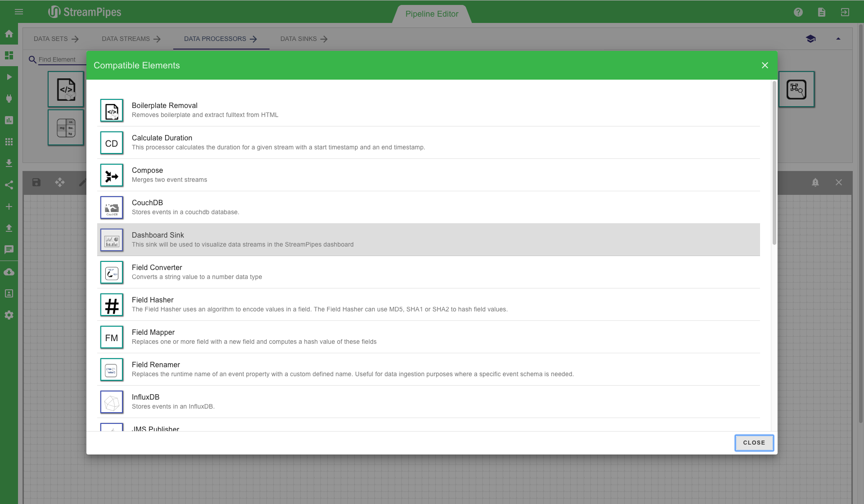Choose the CouchDB sink icon
This screenshot has height=504, width=864.
point(112,208)
